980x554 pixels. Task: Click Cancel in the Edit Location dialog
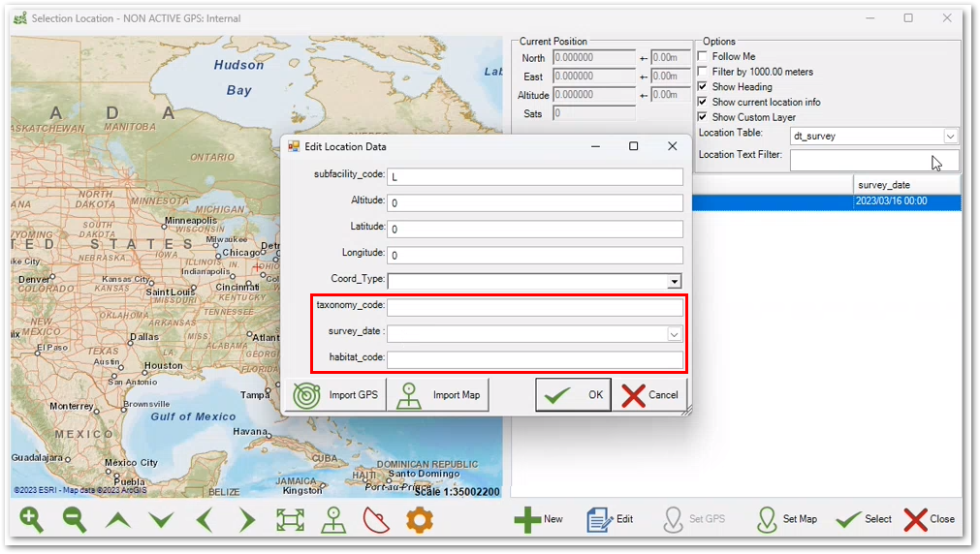coord(650,395)
